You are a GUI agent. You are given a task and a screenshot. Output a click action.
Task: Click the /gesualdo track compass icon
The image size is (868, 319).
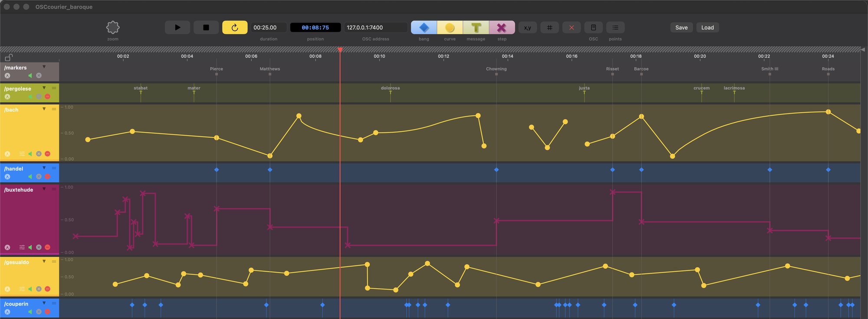[x=7, y=289]
